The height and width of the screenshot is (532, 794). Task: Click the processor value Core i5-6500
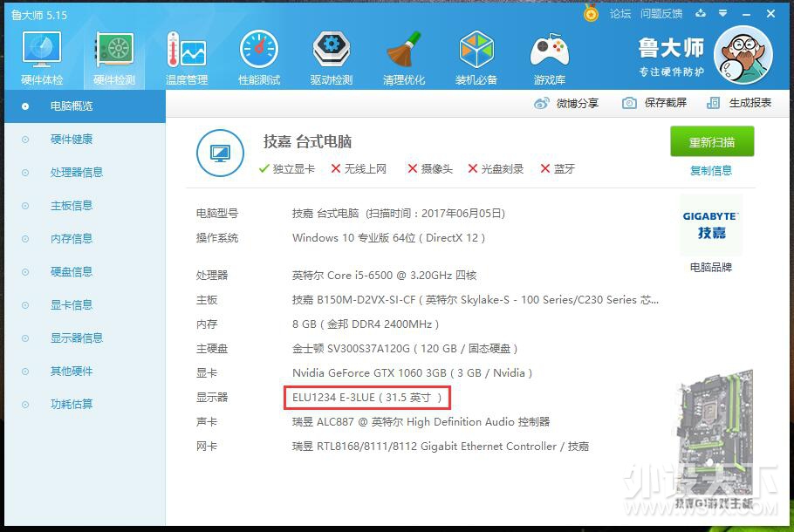coord(384,276)
